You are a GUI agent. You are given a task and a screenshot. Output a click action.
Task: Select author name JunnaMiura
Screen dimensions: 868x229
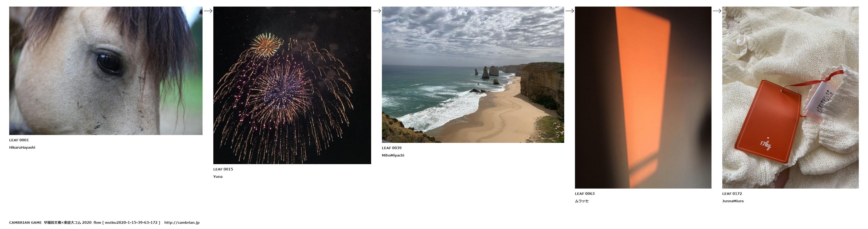733,201
